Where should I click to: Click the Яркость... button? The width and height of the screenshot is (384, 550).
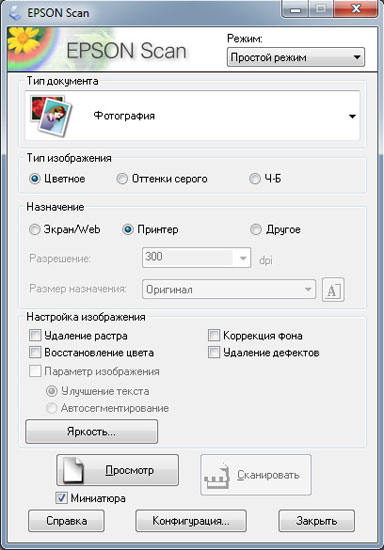click(x=92, y=431)
